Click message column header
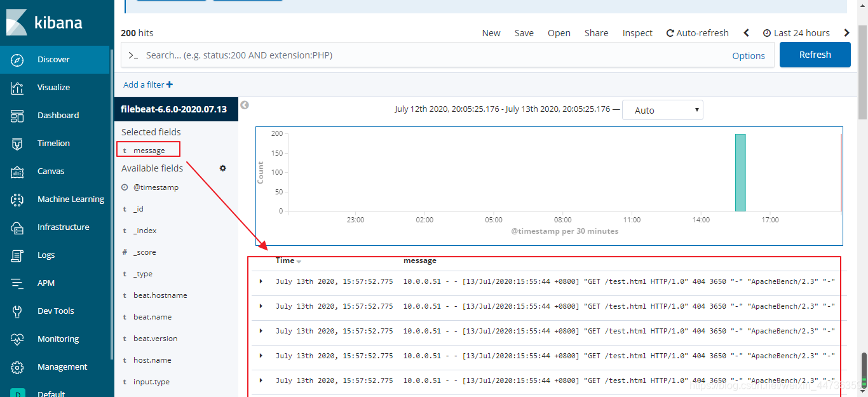Screen dimensions: 868x397 420,260
